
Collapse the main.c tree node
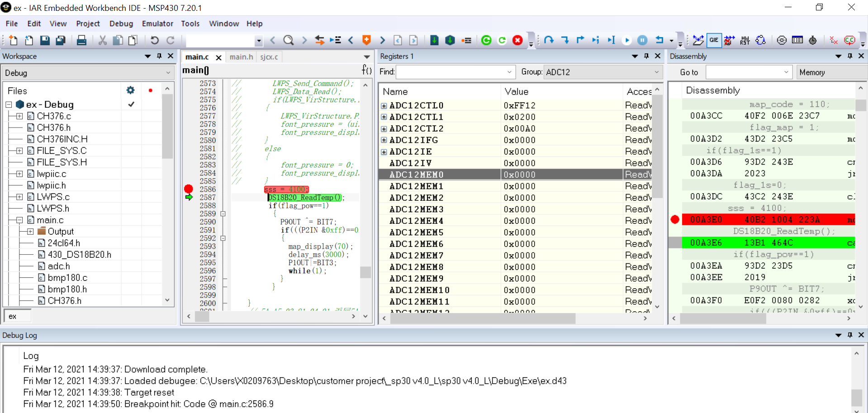point(19,220)
